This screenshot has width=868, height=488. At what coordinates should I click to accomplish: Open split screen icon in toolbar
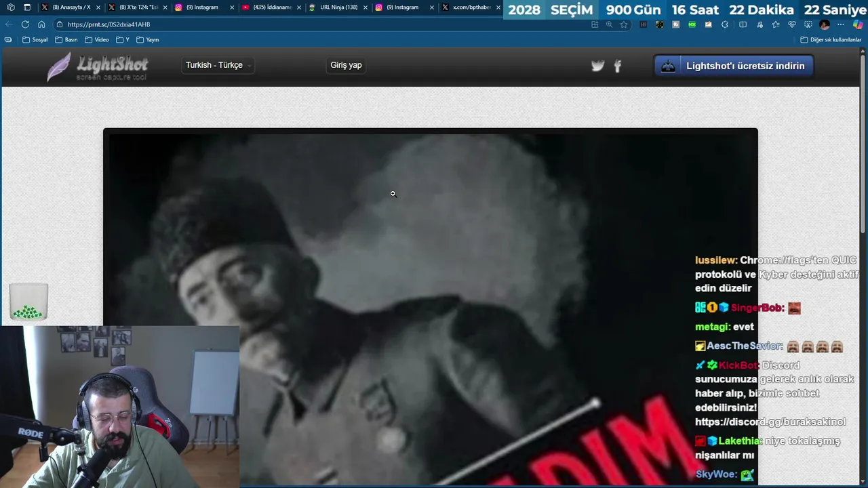coord(743,24)
